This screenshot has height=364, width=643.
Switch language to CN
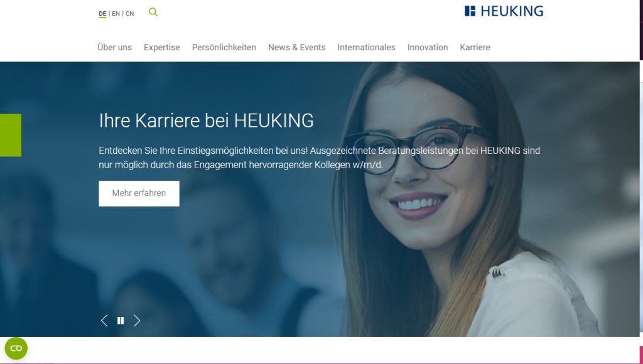click(x=129, y=14)
